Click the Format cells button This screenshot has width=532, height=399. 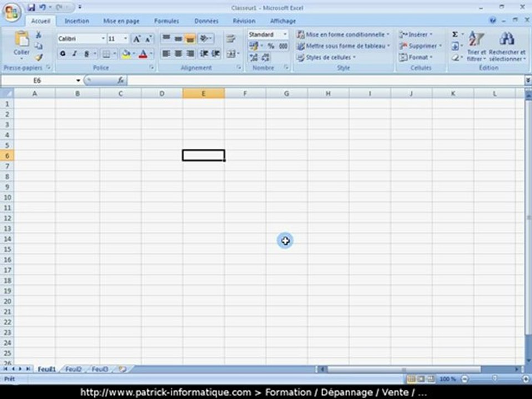pos(416,57)
